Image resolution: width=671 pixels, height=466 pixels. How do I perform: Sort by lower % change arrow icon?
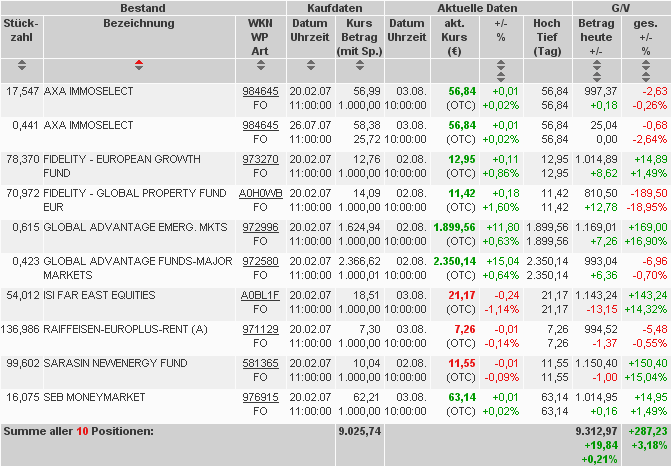(501, 77)
